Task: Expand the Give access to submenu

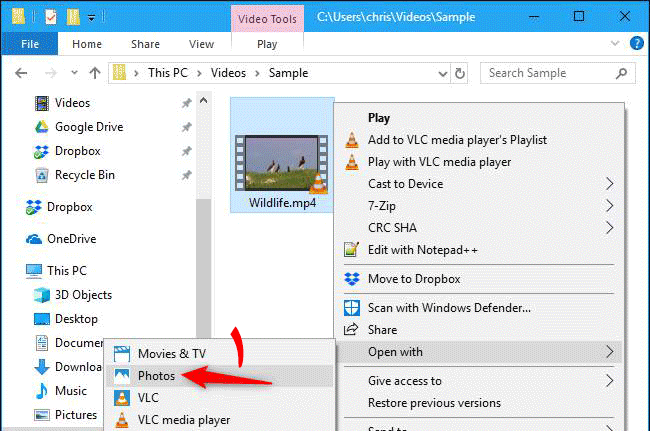Action: [609, 381]
